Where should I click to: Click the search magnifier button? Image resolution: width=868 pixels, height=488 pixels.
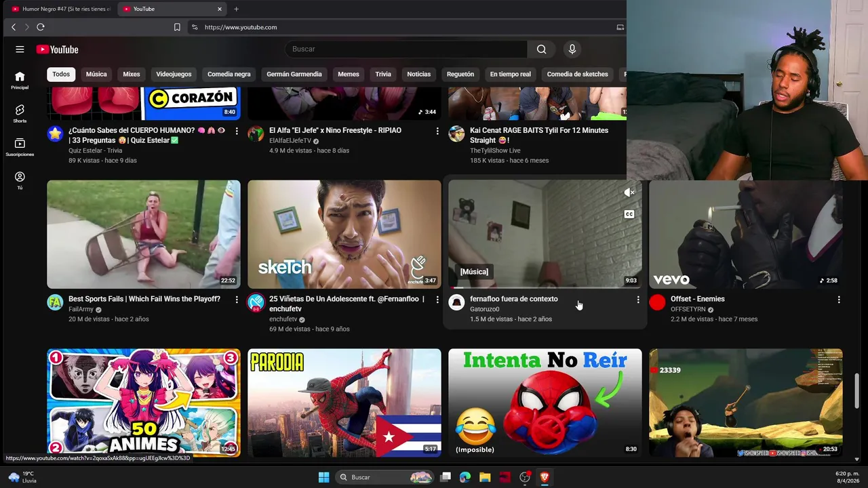tap(541, 49)
